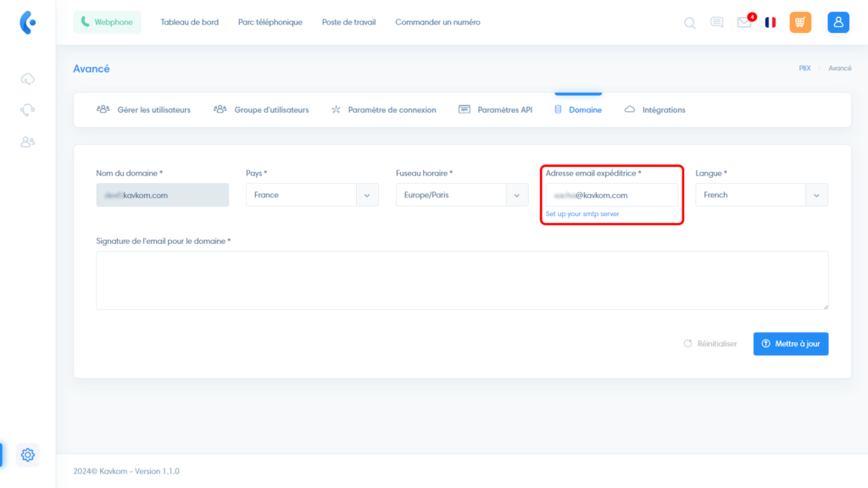Image resolution: width=868 pixels, height=488 pixels.
Task: Open the blue user profile icon
Action: coord(838,22)
